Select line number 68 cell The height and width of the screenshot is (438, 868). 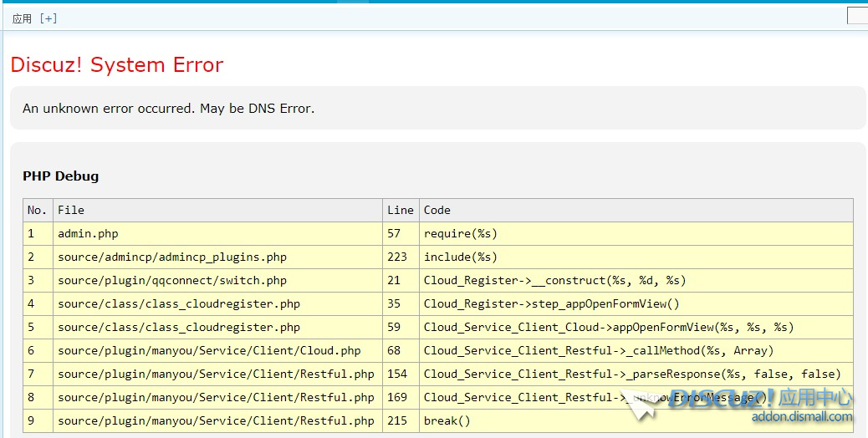coord(401,350)
